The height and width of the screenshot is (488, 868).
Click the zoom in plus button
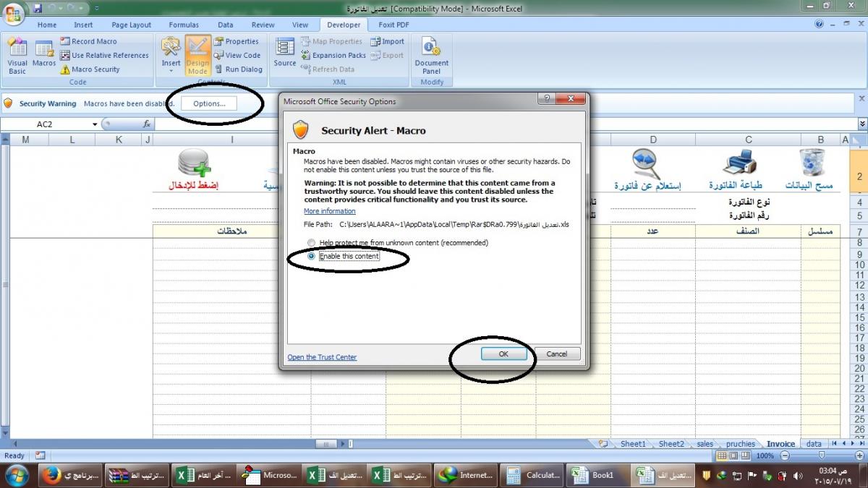861,456
